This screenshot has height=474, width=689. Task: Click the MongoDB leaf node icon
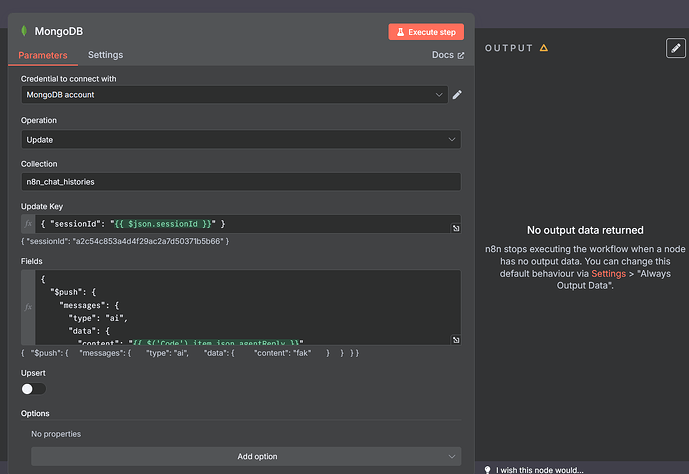click(x=24, y=31)
